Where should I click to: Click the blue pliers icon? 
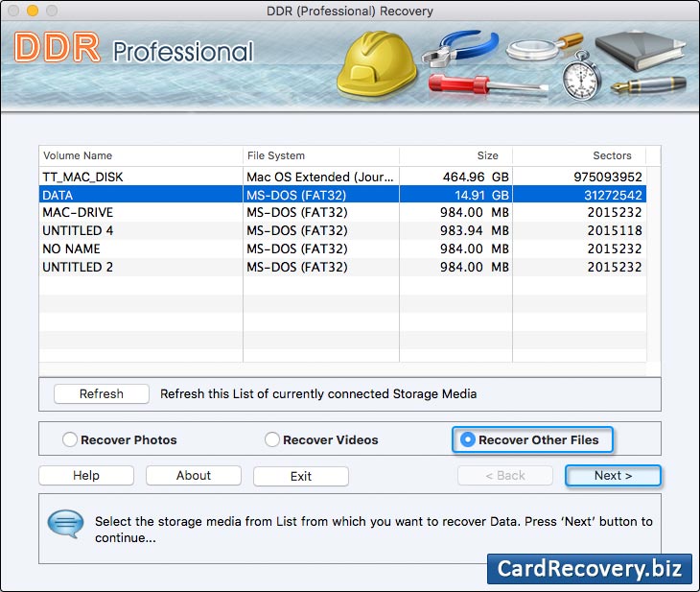pyautogui.click(x=460, y=48)
